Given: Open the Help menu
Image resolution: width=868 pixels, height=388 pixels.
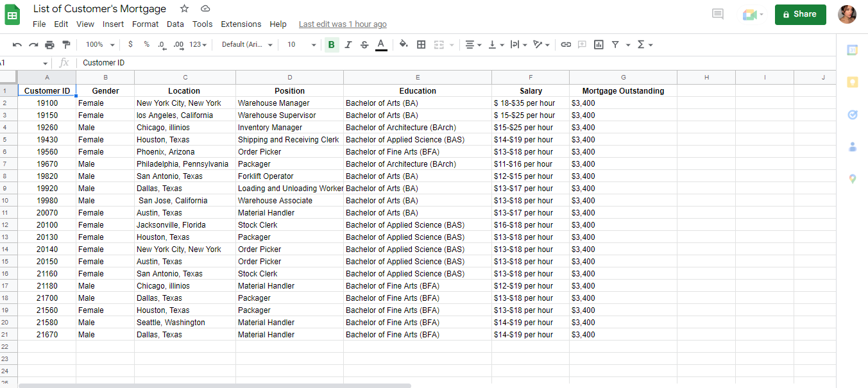Looking at the screenshot, I should tap(278, 24).
